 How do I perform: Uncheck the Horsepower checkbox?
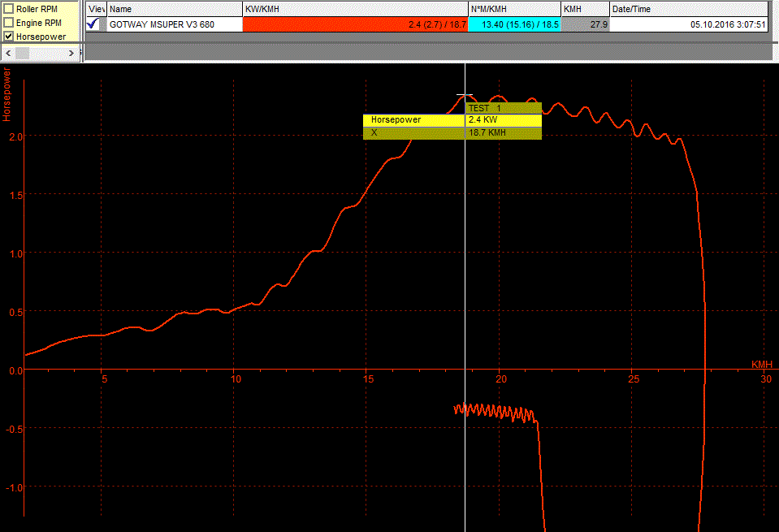[x=9, y=37]
